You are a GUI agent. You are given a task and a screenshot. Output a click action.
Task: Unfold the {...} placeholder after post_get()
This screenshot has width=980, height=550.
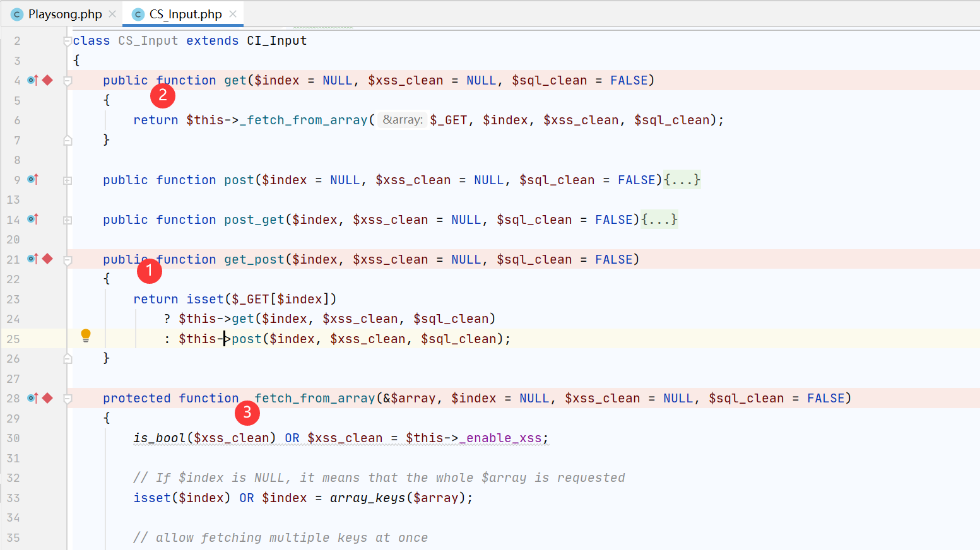pyautogui.click(x=659, y=219)
